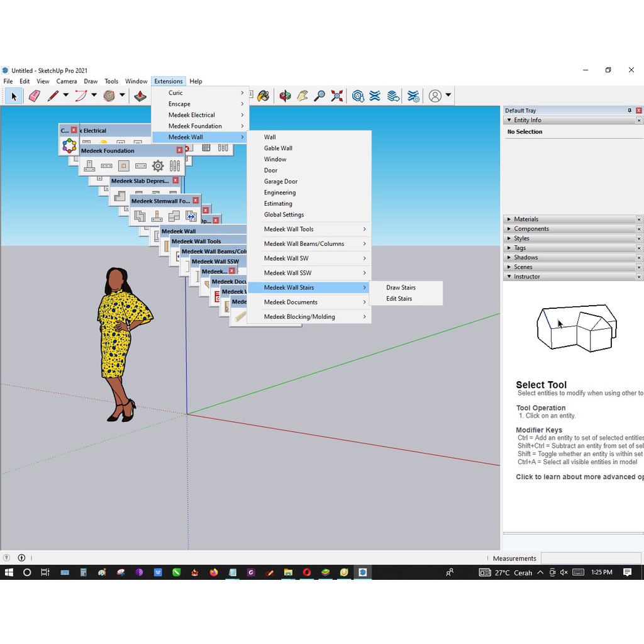Screen dimensions: 644x644
Task: Click the Paint Bucket tool
Action: pos(264,96)
